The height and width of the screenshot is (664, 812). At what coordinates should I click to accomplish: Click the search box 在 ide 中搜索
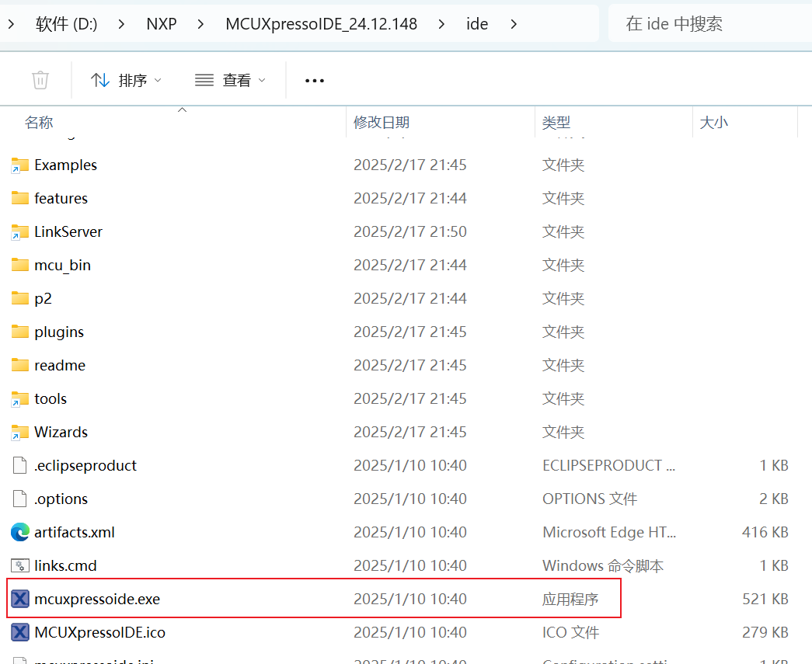(709, 24)
